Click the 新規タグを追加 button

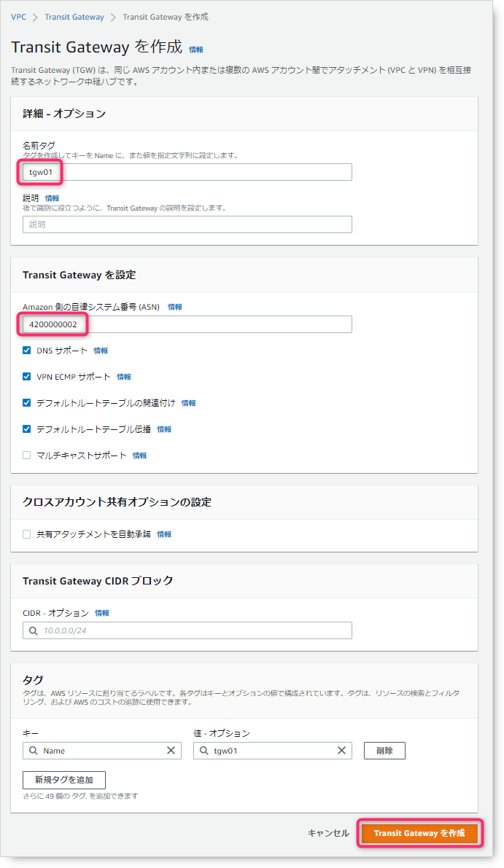point(64,780)
